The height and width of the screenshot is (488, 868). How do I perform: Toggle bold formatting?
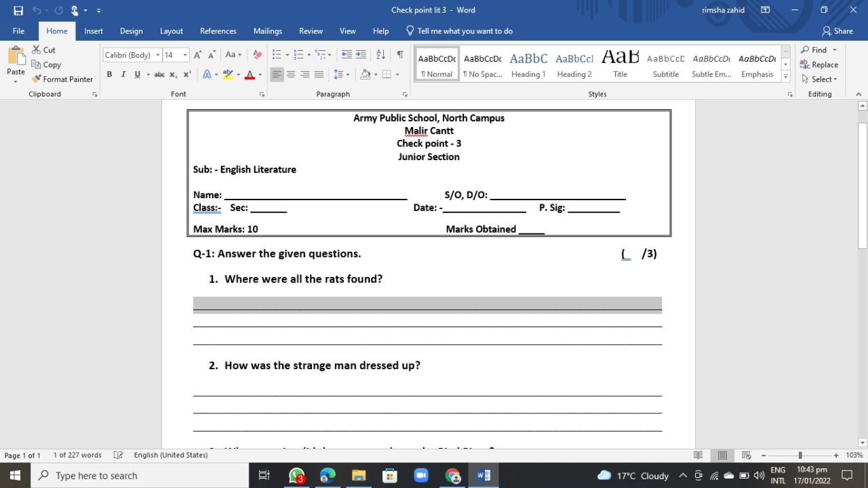coord(109,75)
